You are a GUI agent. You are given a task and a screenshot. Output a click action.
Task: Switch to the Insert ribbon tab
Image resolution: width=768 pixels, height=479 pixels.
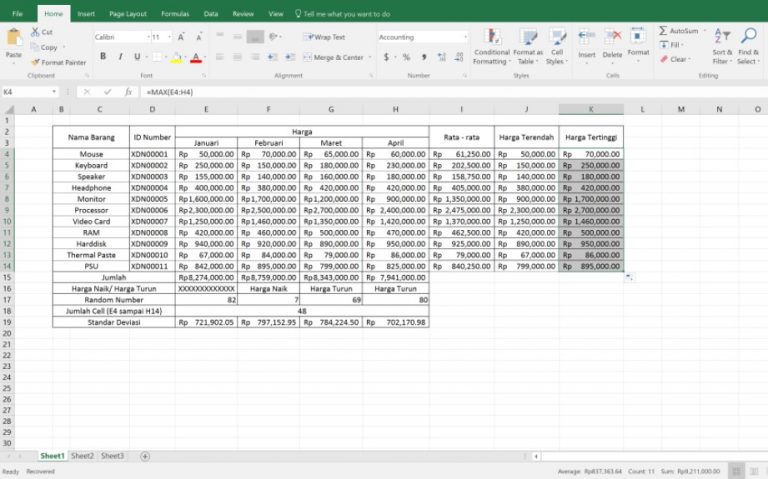point(86,14)
